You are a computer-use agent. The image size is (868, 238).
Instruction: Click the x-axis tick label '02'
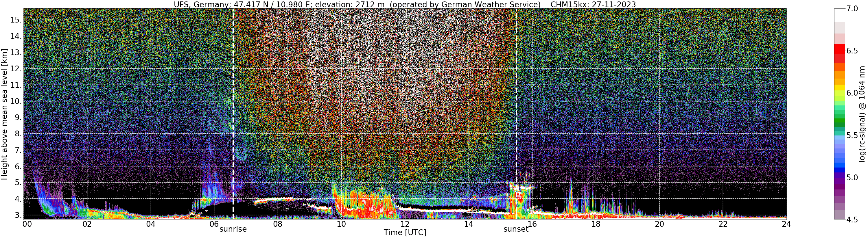click(87, 224)
